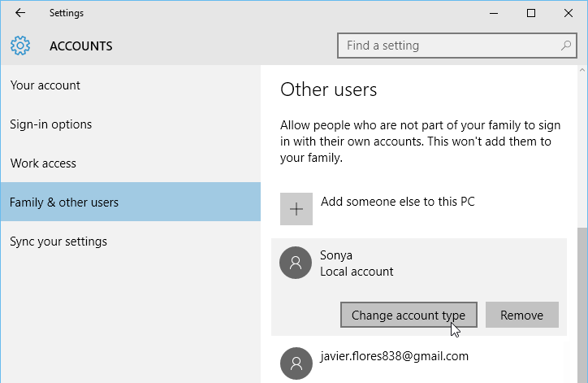Select Family & other users
The width and height of the screenshot is (588, 383).
[x=64, y=202]
